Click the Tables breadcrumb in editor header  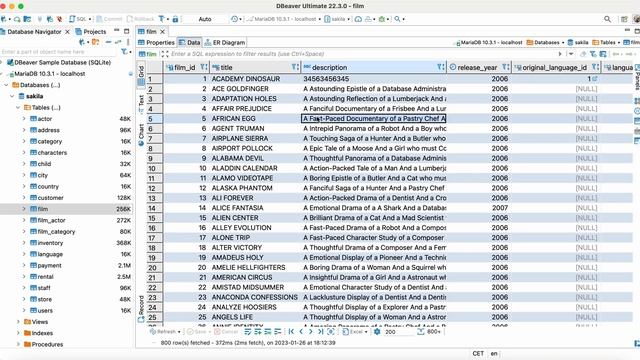(604, 42)
